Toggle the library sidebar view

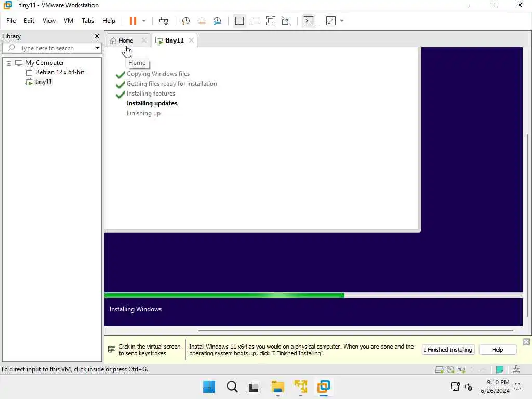pyautogui.click(x=239, y=21)
